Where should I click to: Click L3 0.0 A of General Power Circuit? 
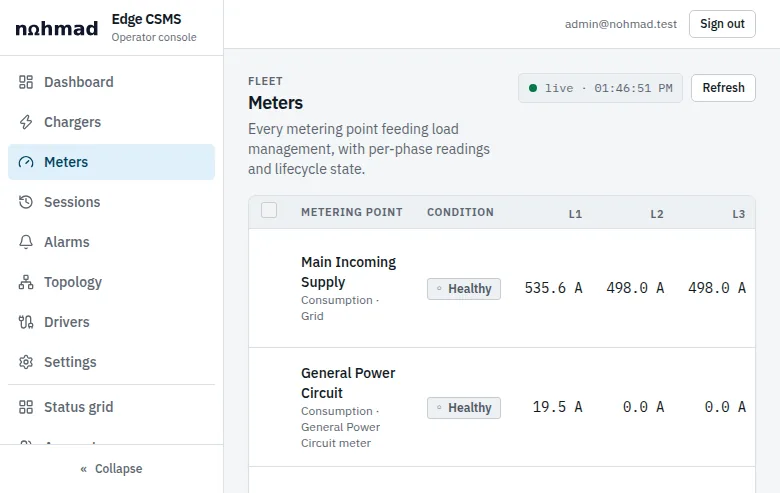[725, 407]
